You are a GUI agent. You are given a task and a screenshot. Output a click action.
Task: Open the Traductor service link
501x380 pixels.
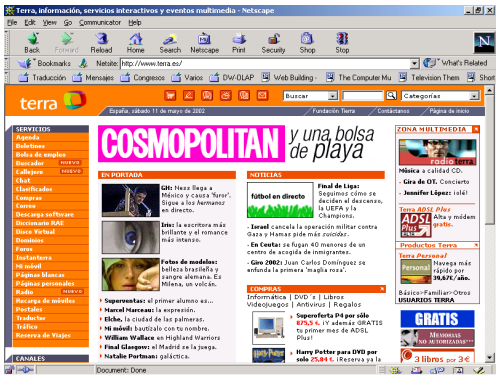pyautogui.click(x=31, y=318)
